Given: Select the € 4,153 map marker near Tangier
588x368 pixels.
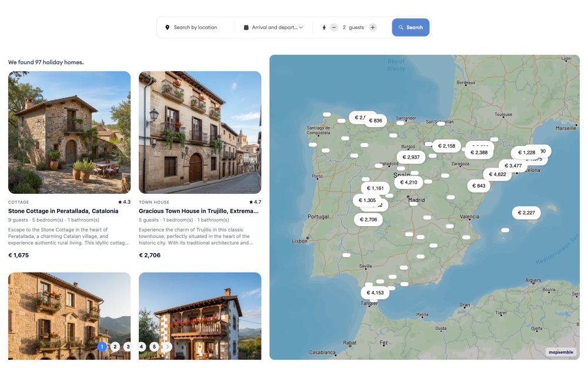Looking at the screenshot, I should click(375, 293).
